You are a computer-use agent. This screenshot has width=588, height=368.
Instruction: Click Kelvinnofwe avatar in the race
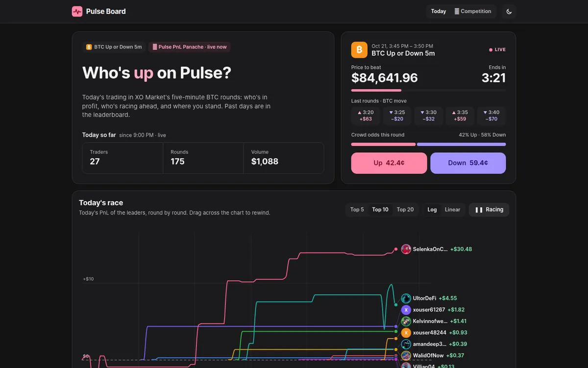coord(406,321)
